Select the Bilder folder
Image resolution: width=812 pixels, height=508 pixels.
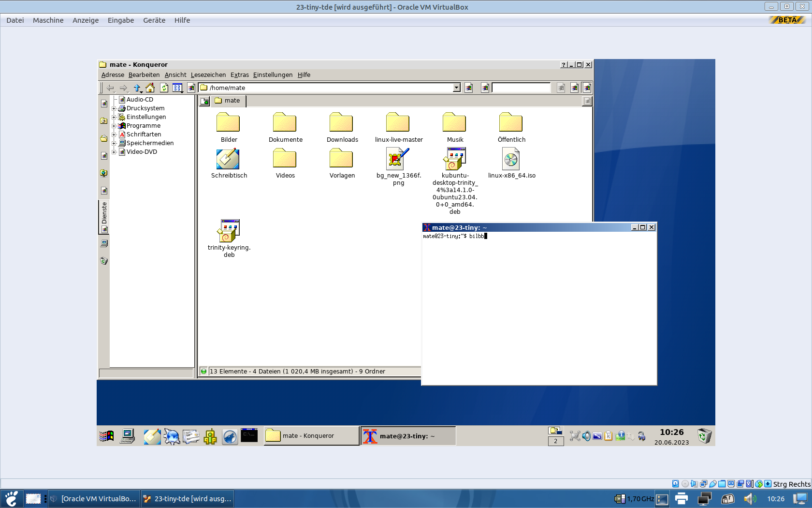coord(229,128)
